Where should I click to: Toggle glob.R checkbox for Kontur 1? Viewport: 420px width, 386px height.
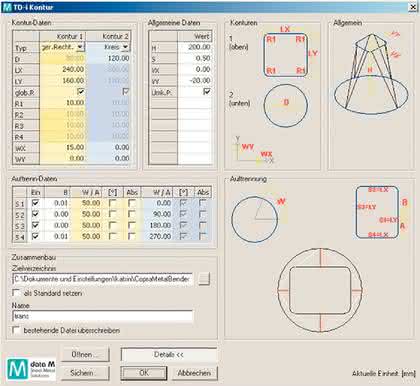[x=80, y=91]
